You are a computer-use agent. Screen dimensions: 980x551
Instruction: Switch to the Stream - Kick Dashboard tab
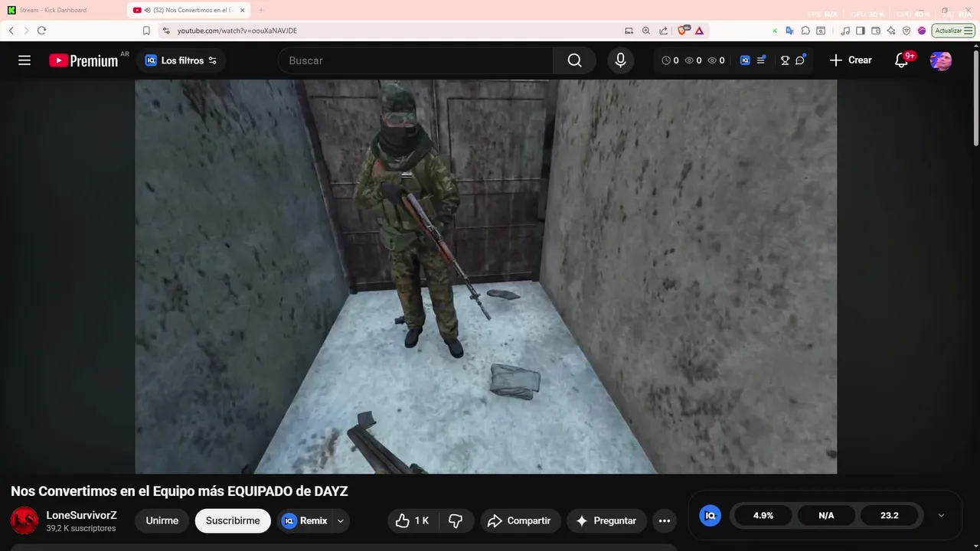63,10
